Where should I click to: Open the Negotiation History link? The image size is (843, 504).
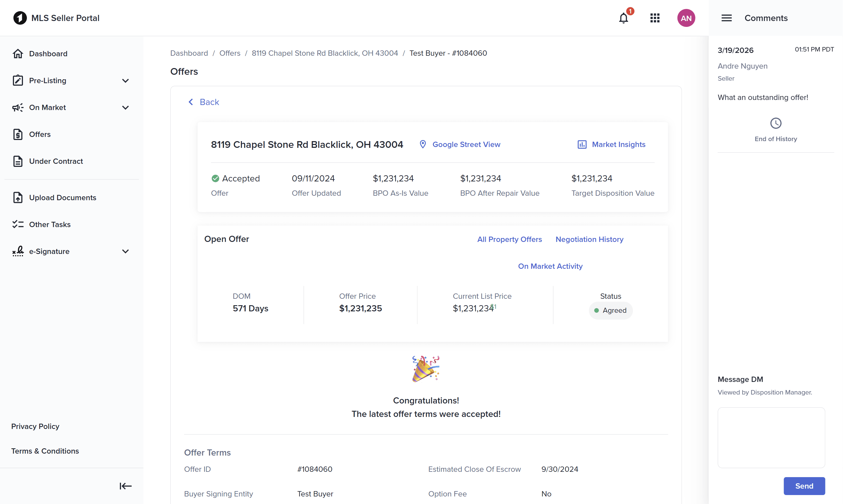coord(589,239)
